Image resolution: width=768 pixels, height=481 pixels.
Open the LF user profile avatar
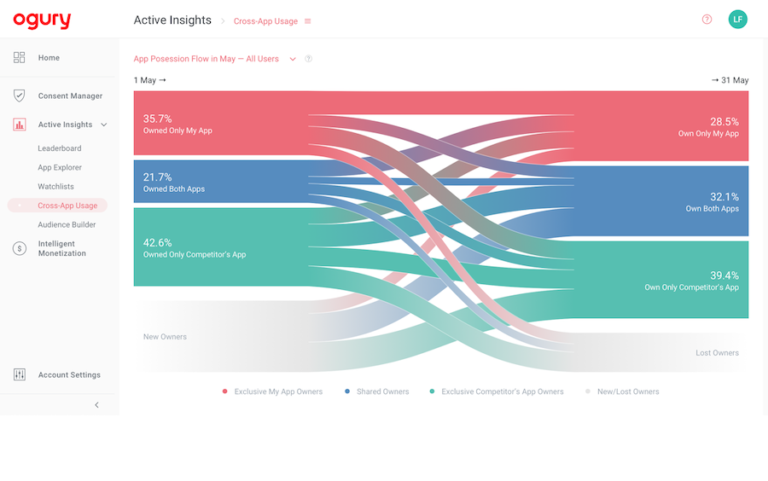click(x=738, y=19)
